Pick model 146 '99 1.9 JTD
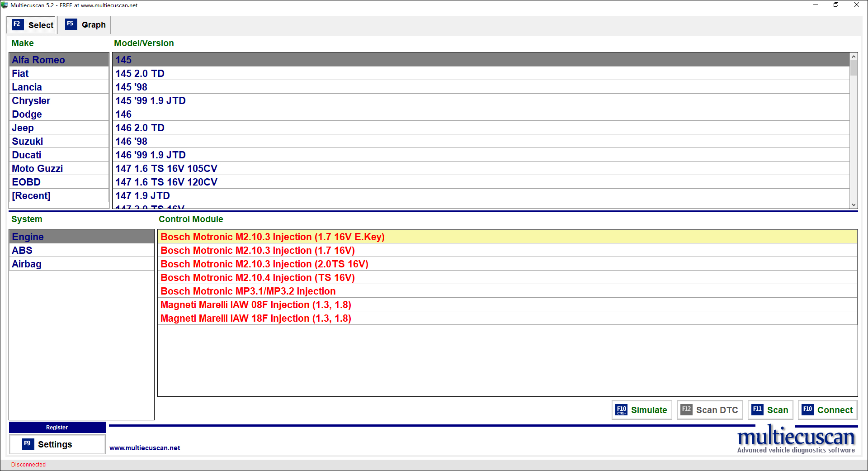 481,155
